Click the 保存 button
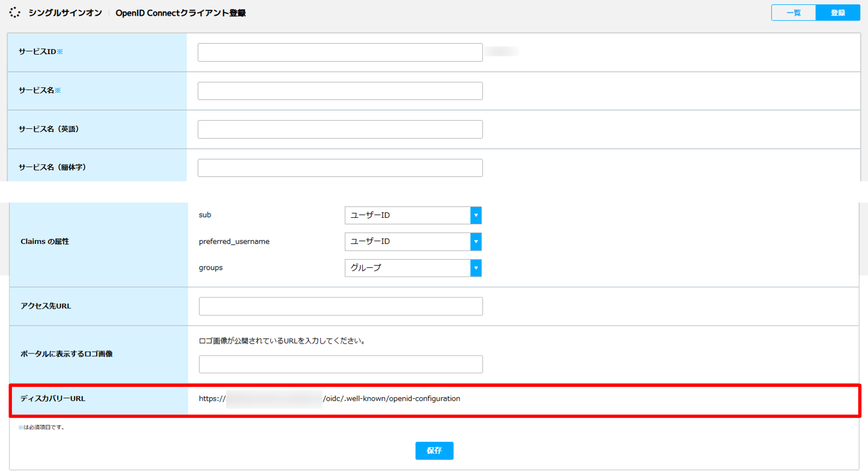The height and width of the screenshot is (475, 868). pos(434,451)
